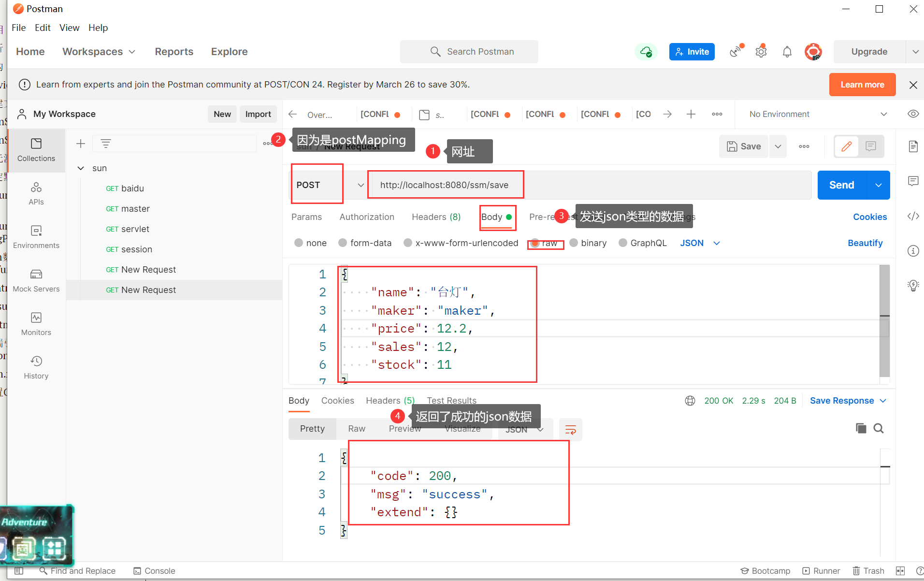Open the History sidebar panel

[36, 368]
